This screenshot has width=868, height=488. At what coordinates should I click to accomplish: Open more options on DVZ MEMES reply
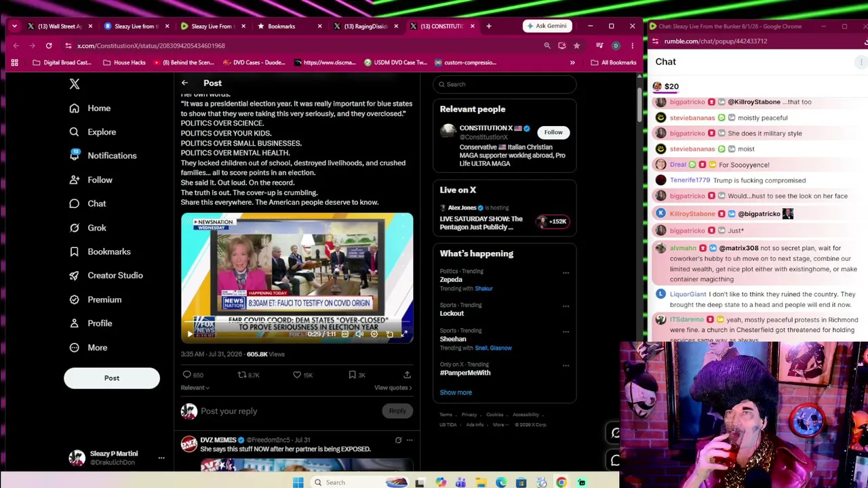(409, 441)
